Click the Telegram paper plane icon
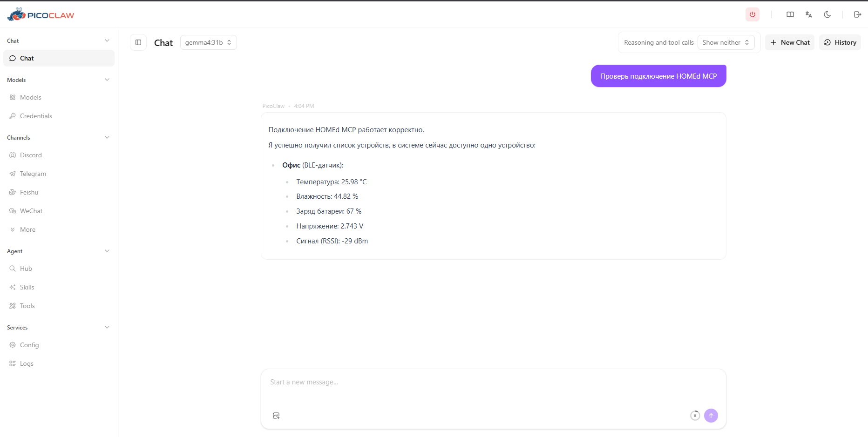This screenshot has width=868, height=437. click(x=13, y=174)
